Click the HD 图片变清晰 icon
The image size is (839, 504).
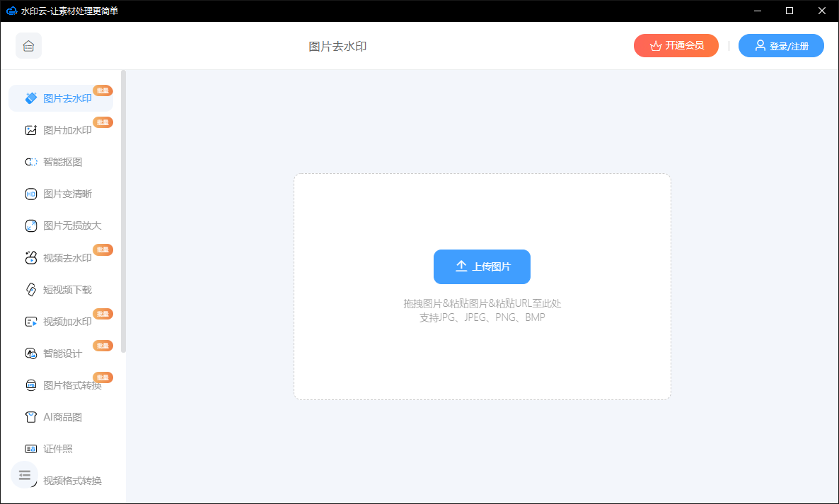click(x=31, y=194)
